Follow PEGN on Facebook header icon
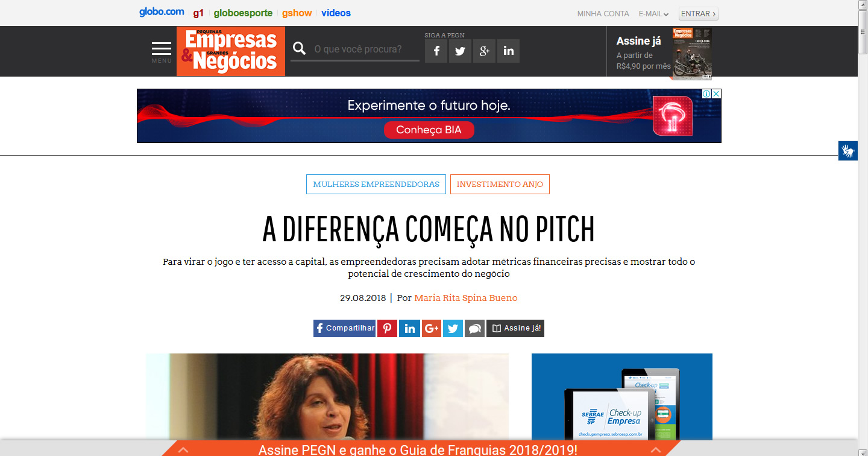This screenshot has width=868, height=456. pos(436,51)
